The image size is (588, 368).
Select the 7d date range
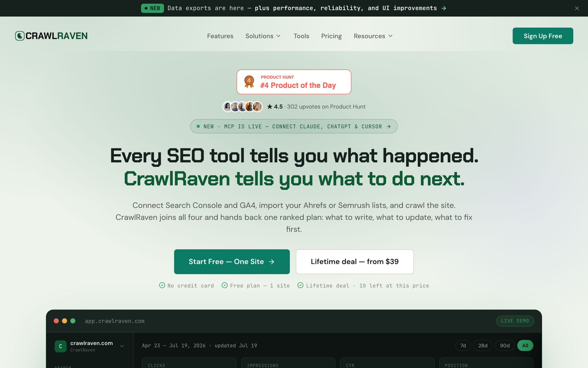pyautogui.click(x=463, y=345)
